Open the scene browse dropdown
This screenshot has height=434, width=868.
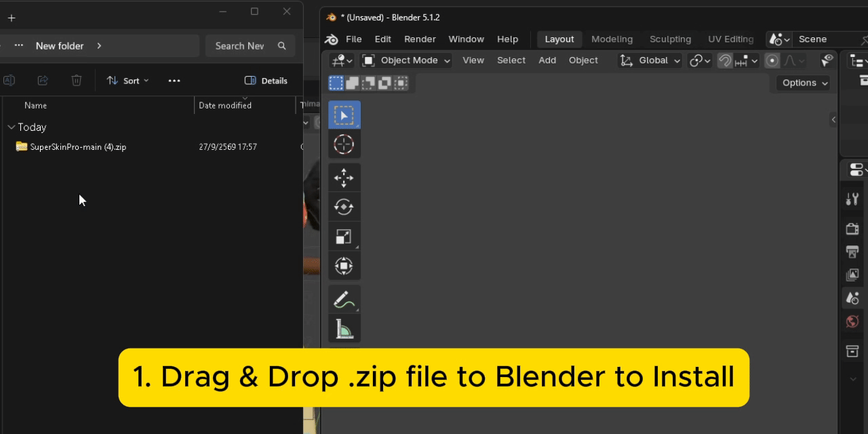click(x=780, y=39)
